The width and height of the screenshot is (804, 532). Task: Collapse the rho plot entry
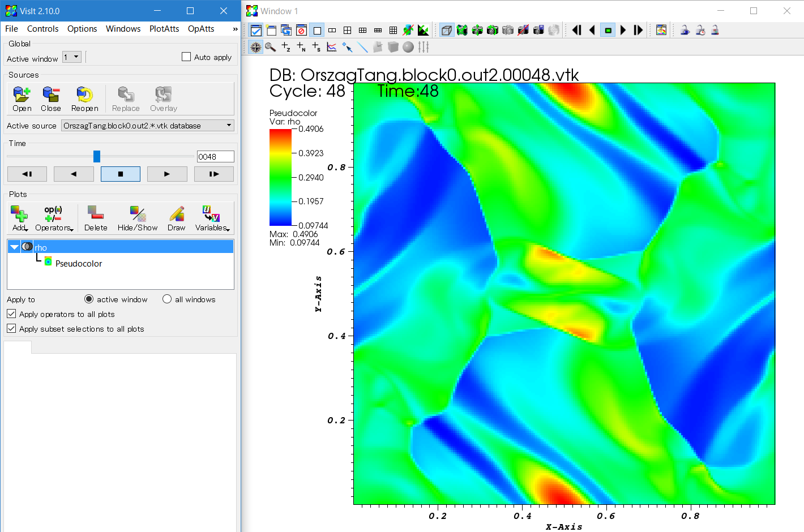click(x=14, y=247)
